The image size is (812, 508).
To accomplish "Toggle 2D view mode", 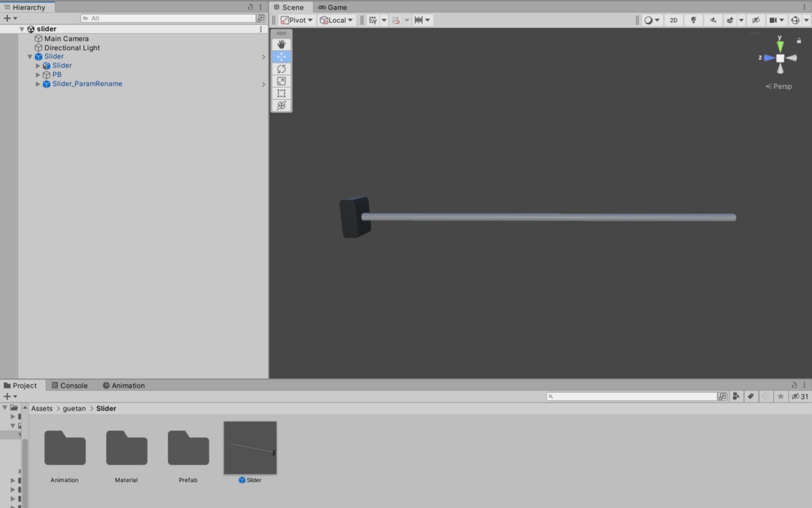I will point(674,20).
